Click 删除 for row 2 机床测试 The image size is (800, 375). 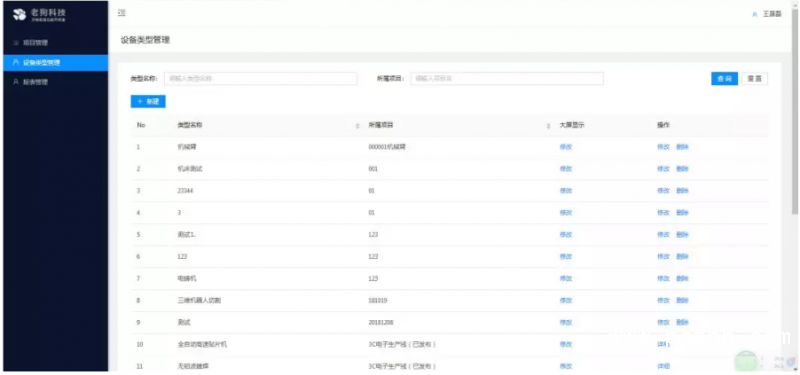[682, 169]
